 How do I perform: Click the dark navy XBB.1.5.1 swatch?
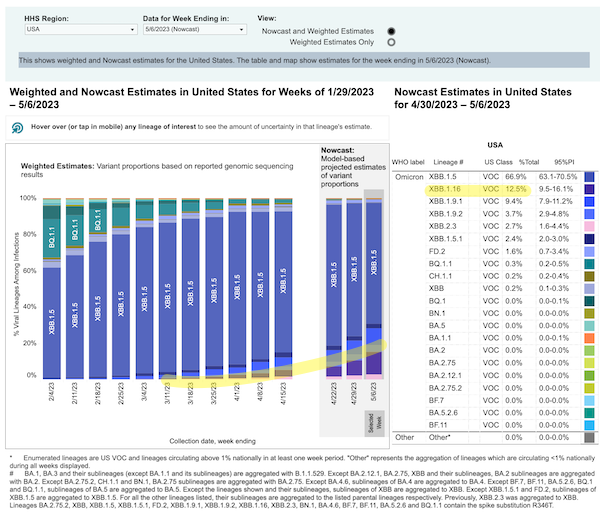click(x=589, y=239)
